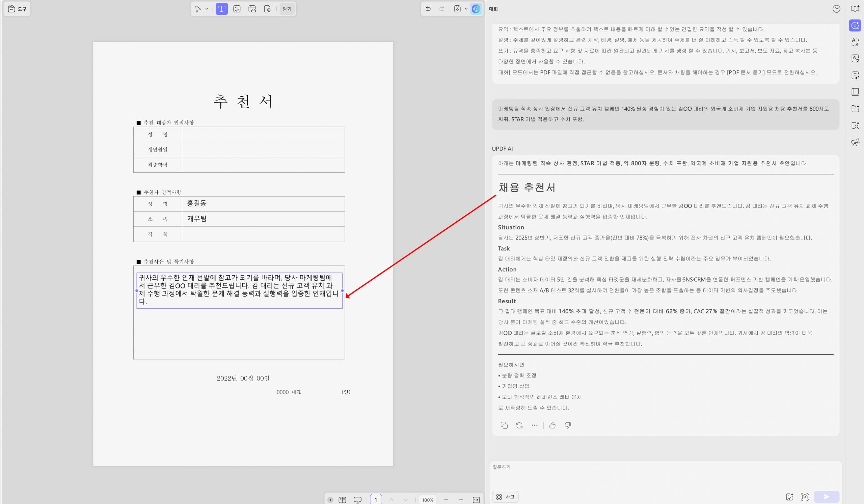Select the image insert tool
The width and height of the screenshot is (864, 504).
(x=237, y=9)
